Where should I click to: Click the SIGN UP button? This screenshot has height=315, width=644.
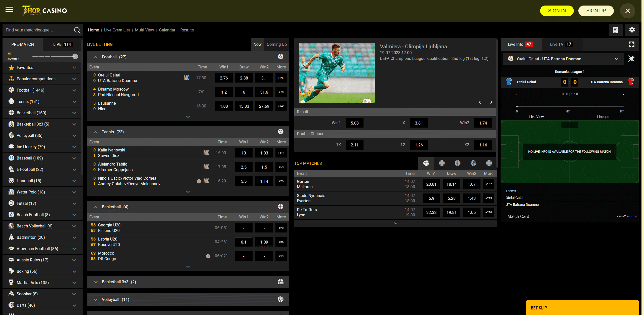pyautogui.click(x=596, y=11)
